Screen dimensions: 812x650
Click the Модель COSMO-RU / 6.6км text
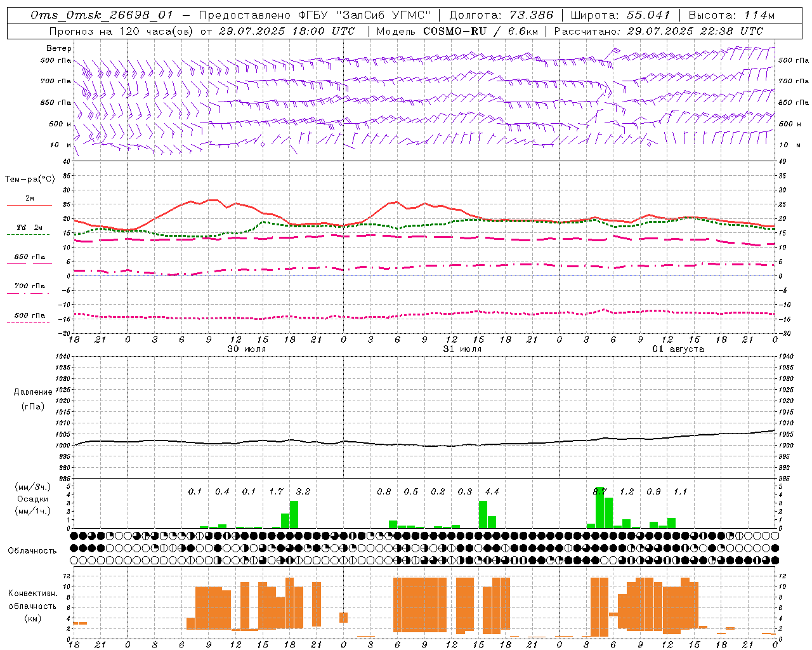coord(457,30)
